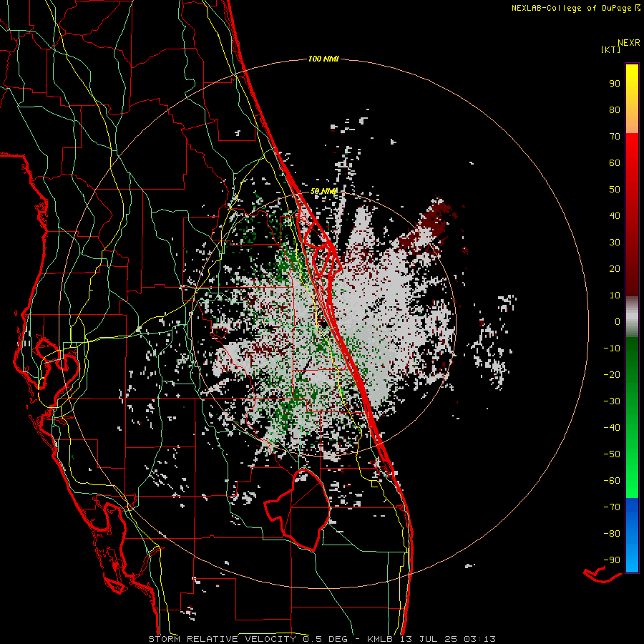Click the positive 20 scale label
This screenshot has width=644, height=644.
click(615, 269)
